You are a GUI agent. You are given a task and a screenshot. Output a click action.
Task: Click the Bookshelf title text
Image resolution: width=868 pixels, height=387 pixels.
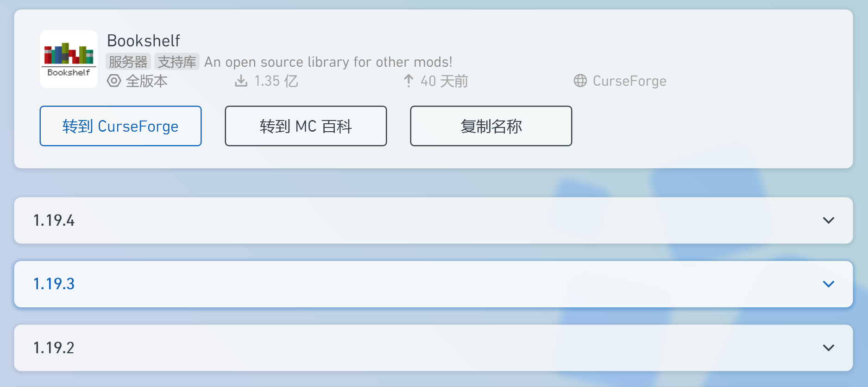pos(144,40)
